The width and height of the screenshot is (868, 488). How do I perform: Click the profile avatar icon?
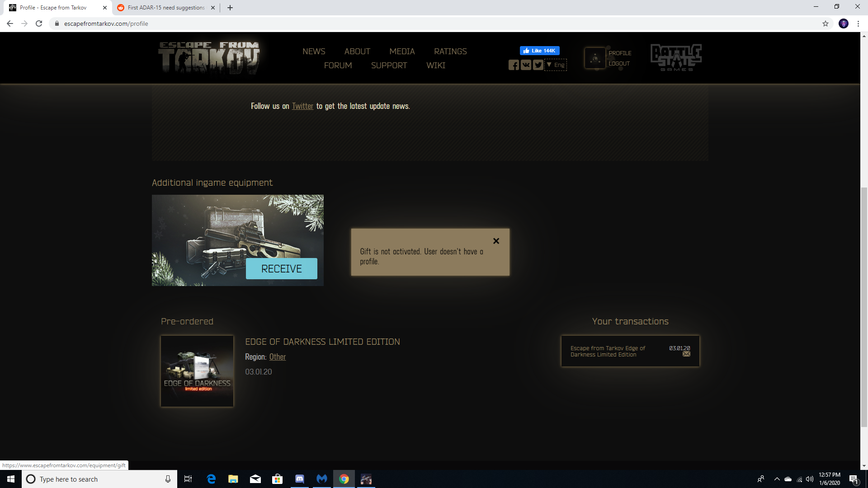click(595, 58)
